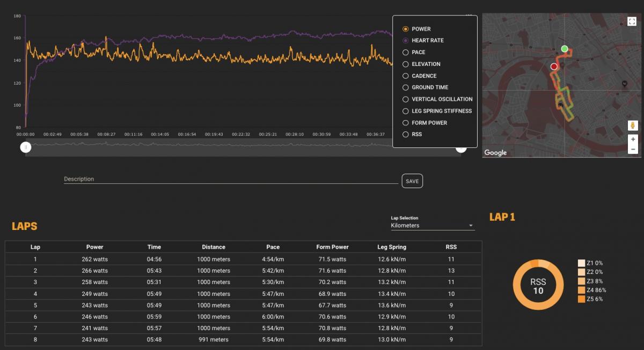Click the left handle of the time range slider
Image resolution: width=644 pixels, height=350 pixels.
[26, 147]
